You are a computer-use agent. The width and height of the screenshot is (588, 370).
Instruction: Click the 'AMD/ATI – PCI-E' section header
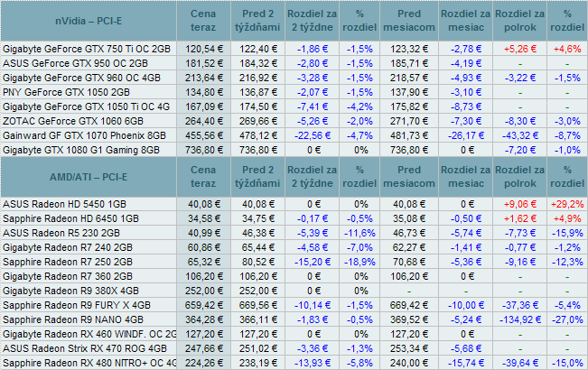89,177
